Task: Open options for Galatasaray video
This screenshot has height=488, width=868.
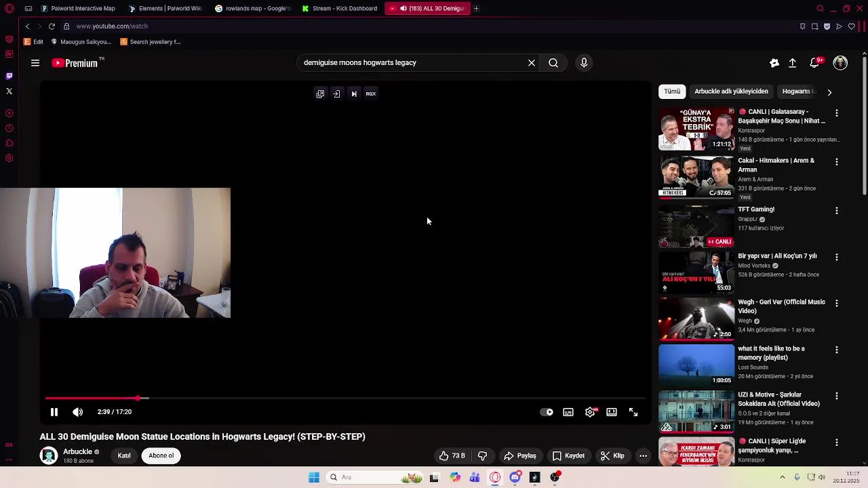Action: (836, 113)
